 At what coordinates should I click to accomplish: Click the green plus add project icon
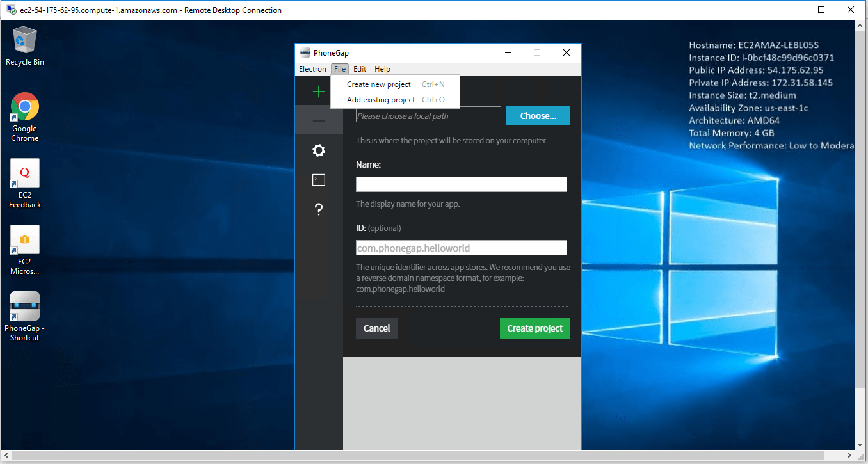tap(318, 92)
